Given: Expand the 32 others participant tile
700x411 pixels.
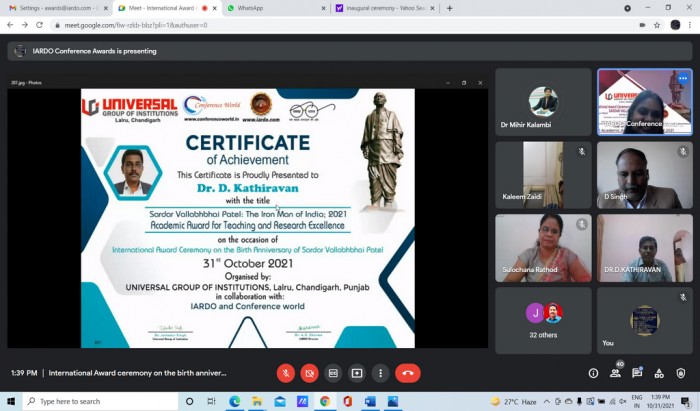Looking at the screenshot, I should (x=543, y=320).
